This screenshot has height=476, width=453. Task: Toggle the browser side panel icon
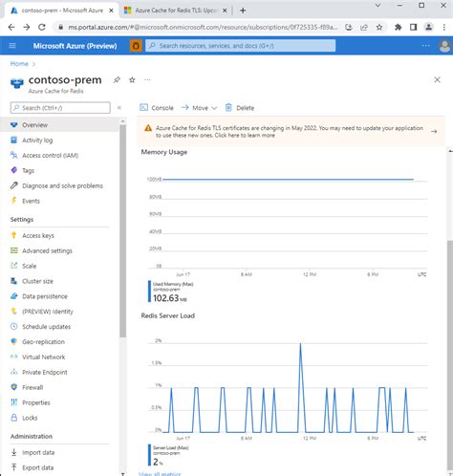(413, 28)
